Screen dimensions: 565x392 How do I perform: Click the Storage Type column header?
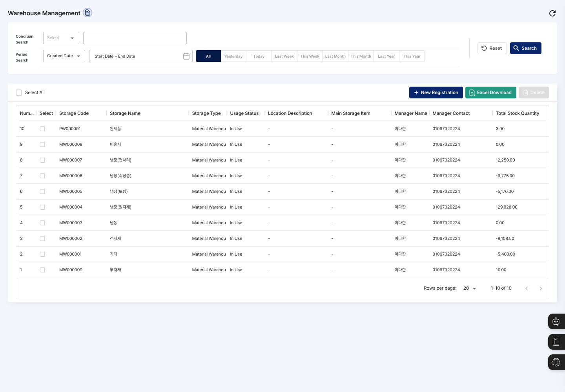click(206, 113)
